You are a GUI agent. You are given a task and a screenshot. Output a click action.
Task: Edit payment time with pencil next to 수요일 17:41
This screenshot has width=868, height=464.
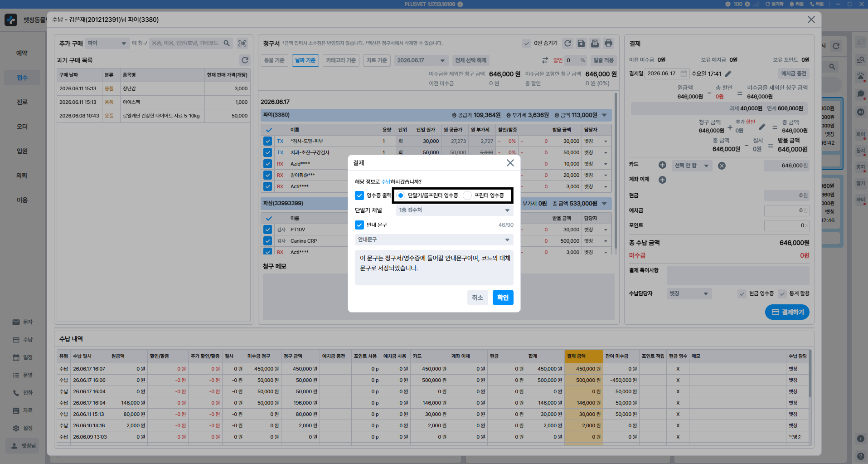pyautogui.click(x=728, y=73)
